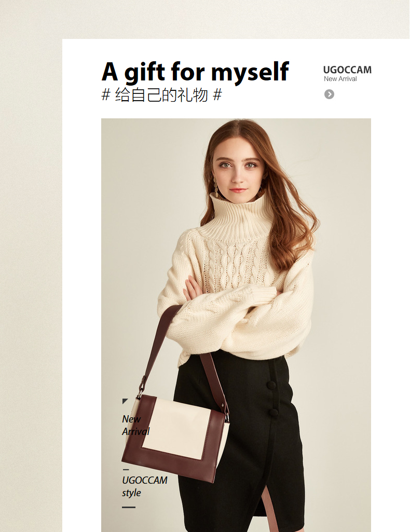
Task: Click the italic New Arrival caption on photo
Action: pyautogui.click(x=135, y=425)
